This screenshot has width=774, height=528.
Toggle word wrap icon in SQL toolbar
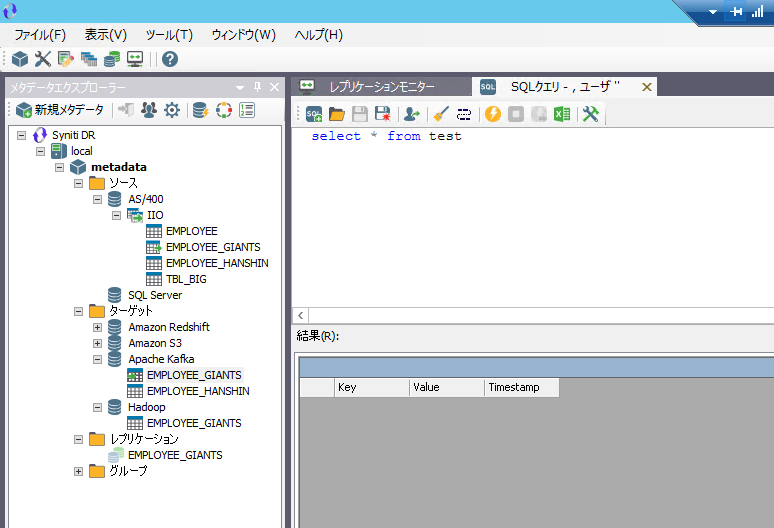pyautogui.click(x=464, y=114)
